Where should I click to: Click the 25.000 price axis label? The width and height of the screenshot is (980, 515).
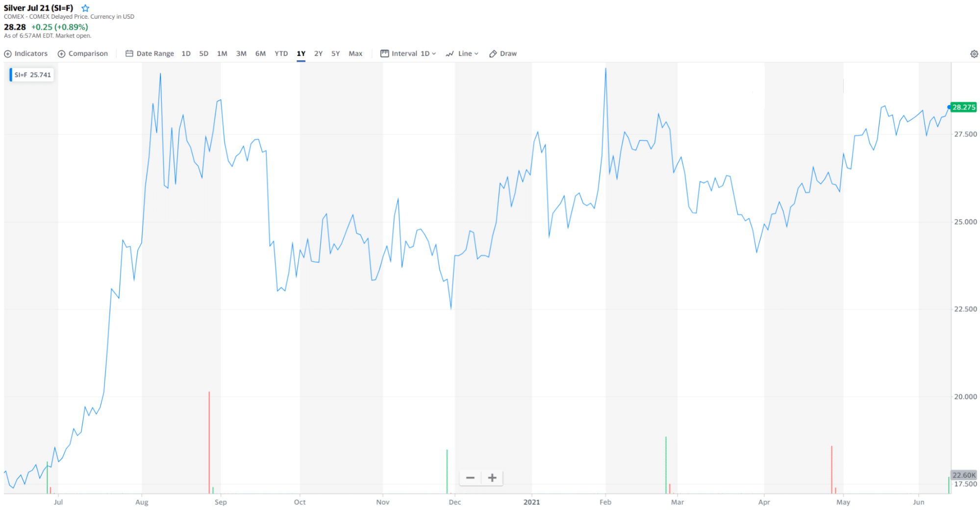[x=965, y=222]
